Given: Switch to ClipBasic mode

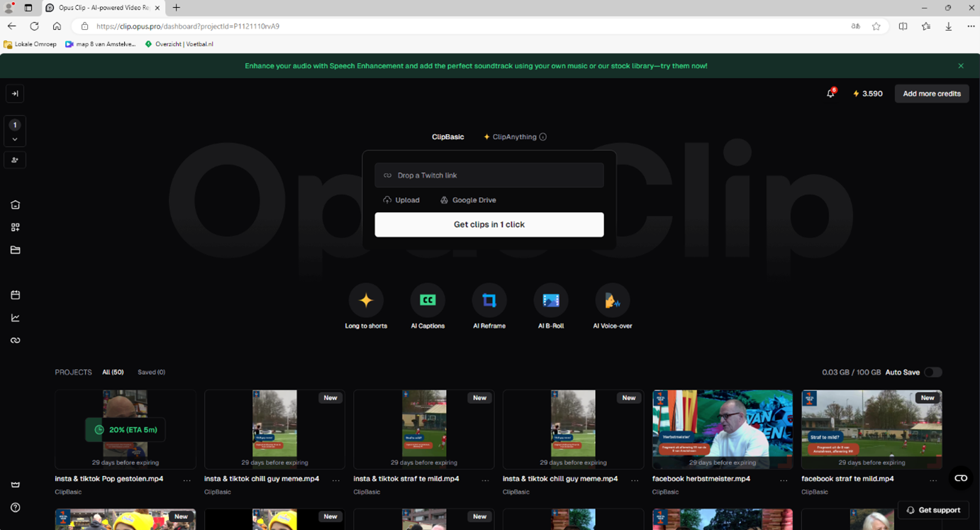Looking at the screenshot, I should click(x=447, y=137).
